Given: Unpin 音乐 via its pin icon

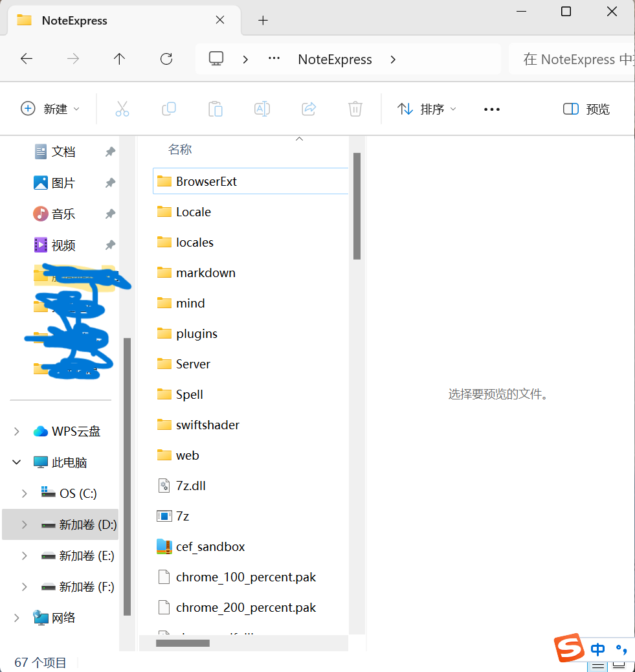Looking at the screenshot, I should (110, 214).
